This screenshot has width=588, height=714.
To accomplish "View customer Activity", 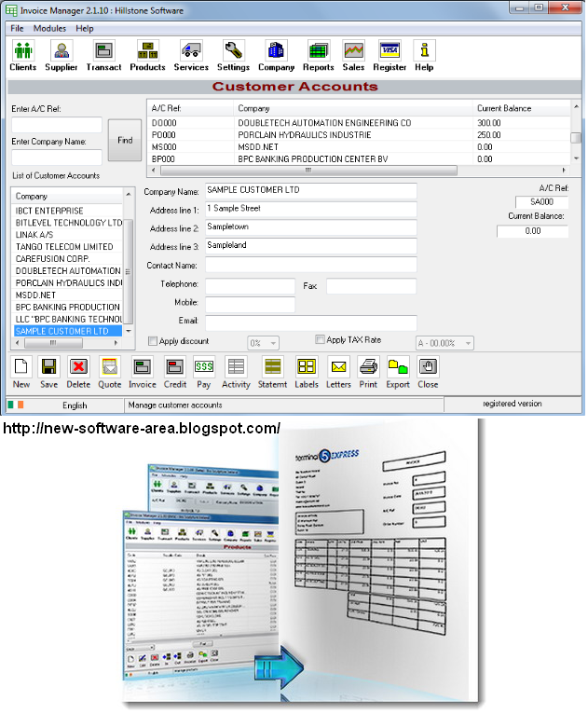I will (236, 366).
